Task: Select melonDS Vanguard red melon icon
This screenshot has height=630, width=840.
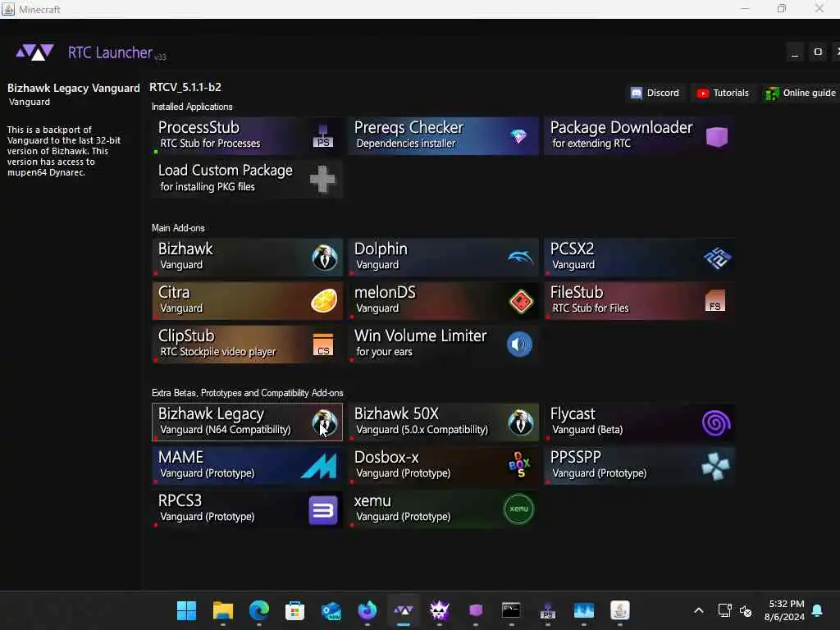Action: tap(520, 301)
